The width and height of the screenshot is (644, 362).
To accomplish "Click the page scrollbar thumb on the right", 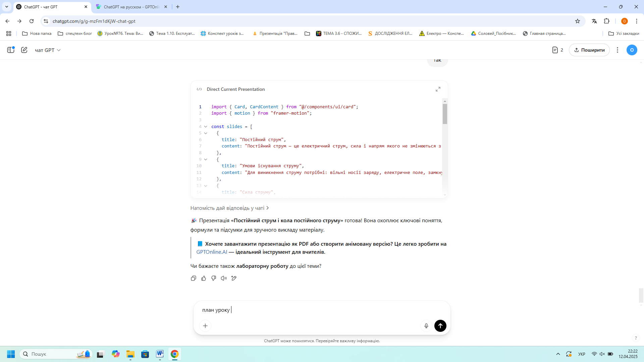I will pos(641,295).
